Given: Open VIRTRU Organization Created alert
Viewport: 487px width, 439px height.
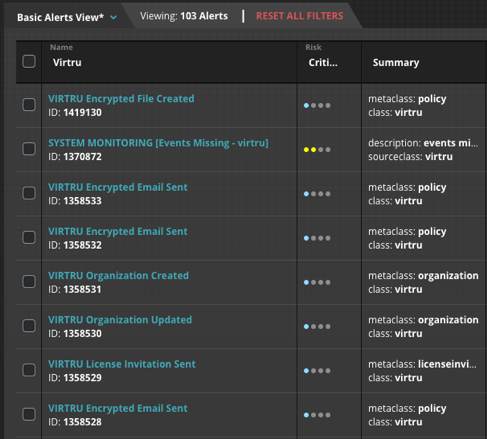Looking at the screenshot, I should pyautogui.click(x=118, y=276).
